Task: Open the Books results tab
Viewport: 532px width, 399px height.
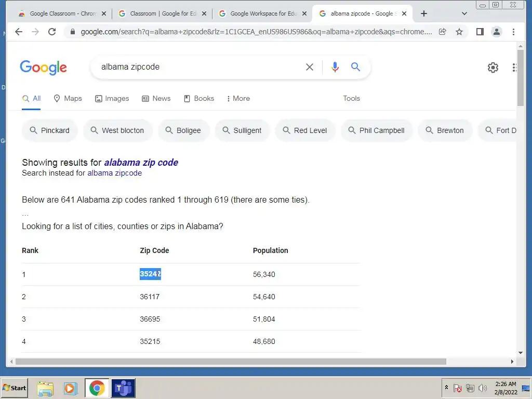Action: 199,98
